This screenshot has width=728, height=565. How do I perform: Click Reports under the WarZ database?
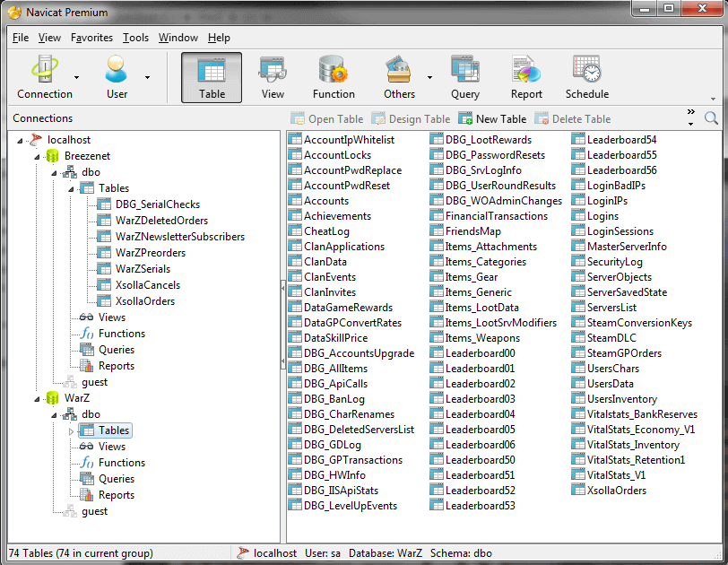(x=117, y=495)
